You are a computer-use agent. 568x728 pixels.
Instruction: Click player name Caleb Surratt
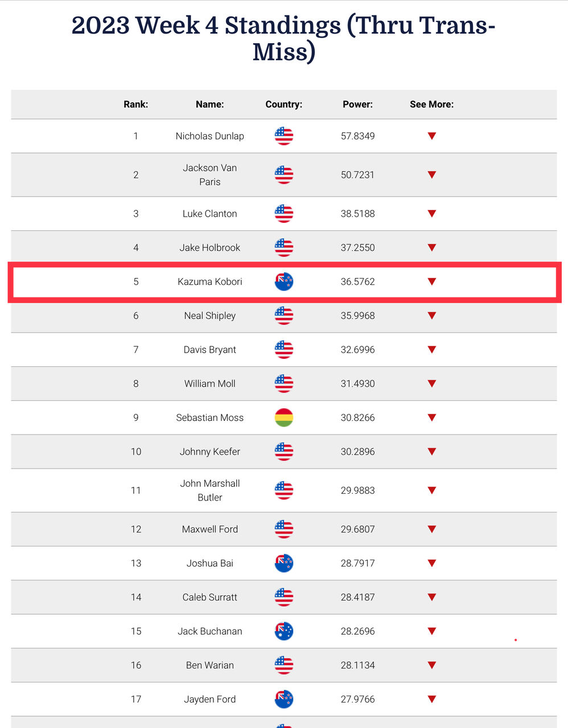pos(209,597)
